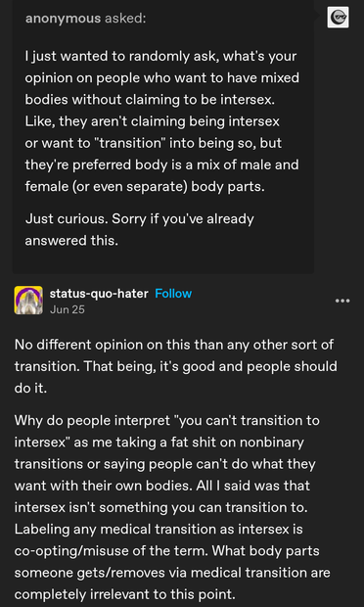364x607 pixels.
Task: Click the line 'Labeling any medical transition as intersex'
Action: (x=159, y=529)
